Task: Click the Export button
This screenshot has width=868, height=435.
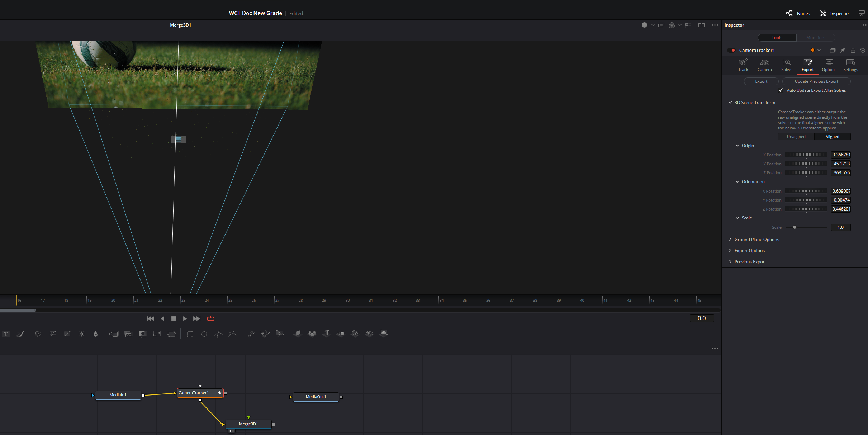Action: [x=761, y=81]
